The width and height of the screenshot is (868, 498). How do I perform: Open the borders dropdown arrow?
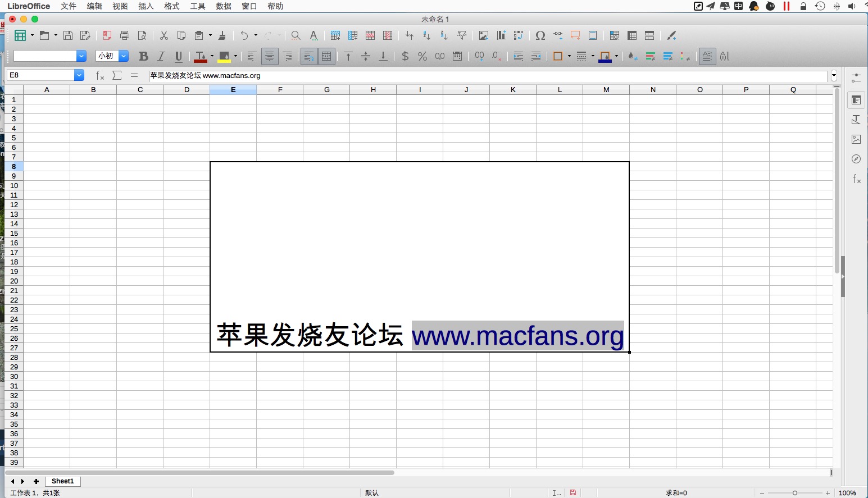tap(569, 56)
